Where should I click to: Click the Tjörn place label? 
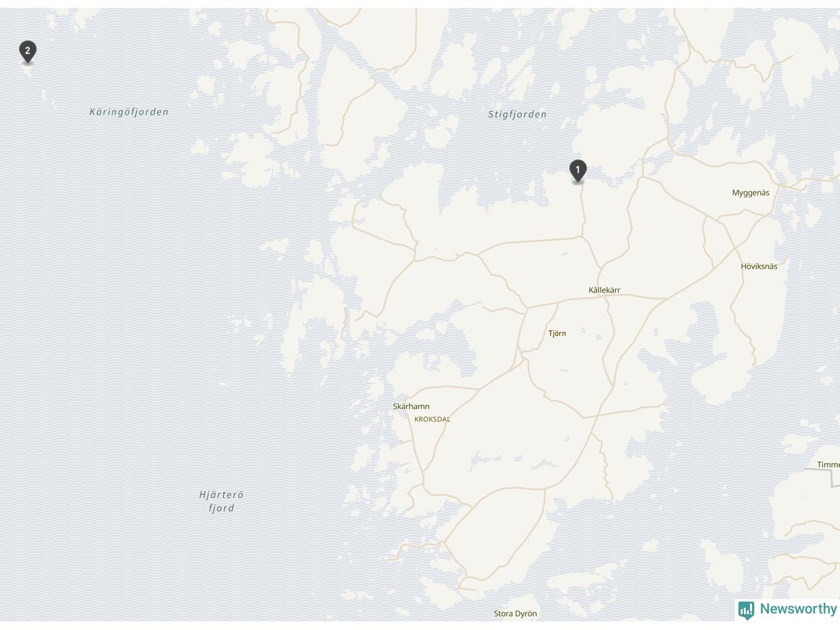tap(557, 333)
